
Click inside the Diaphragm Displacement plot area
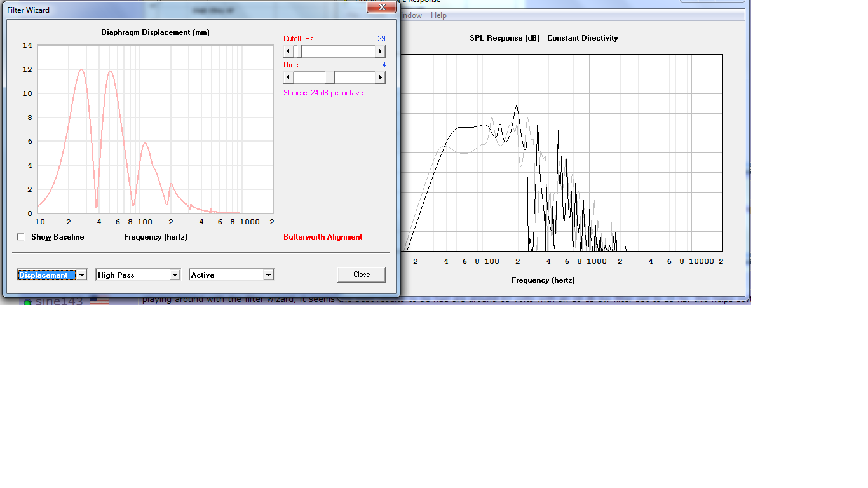(156, 129)
